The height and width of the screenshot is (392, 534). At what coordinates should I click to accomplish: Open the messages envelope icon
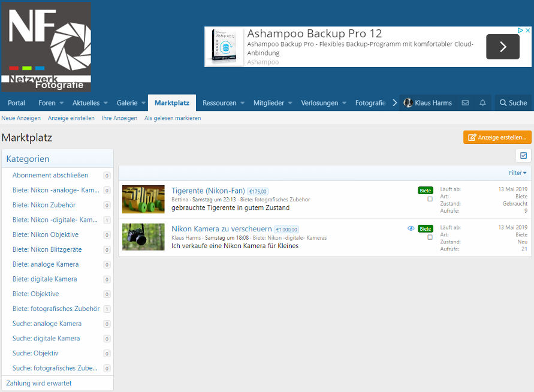pyautogui.click(x=465, y=103)
